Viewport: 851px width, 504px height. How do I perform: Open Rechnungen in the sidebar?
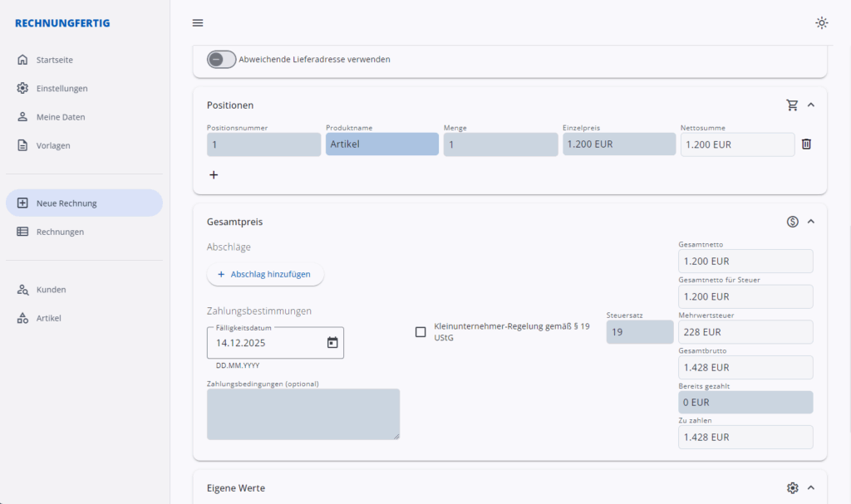[x=60, y=232]
